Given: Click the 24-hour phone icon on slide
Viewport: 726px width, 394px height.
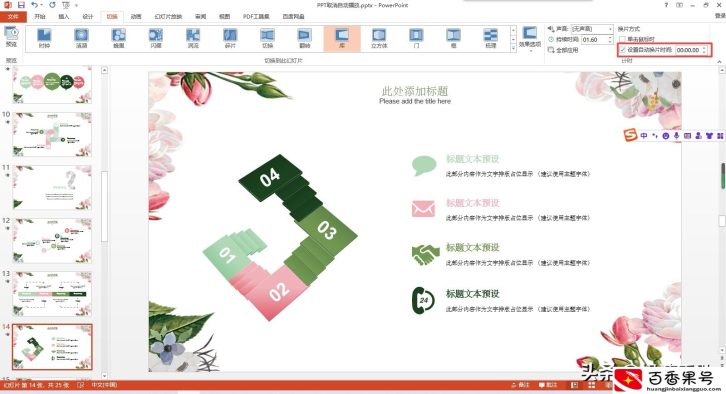Looking at the screenshot, I should click(423, 300).
